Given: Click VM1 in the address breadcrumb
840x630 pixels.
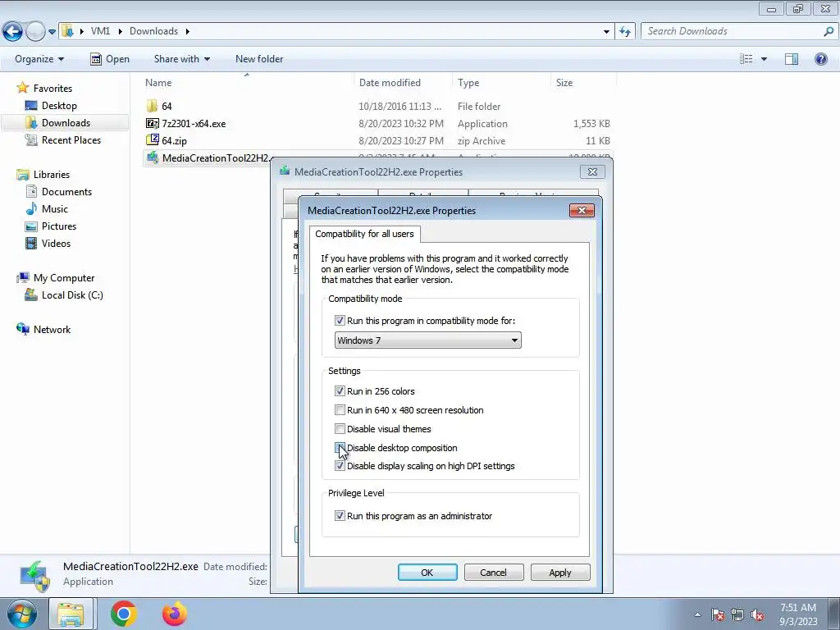Looking at the screenshot, I should tap(100, 31).
